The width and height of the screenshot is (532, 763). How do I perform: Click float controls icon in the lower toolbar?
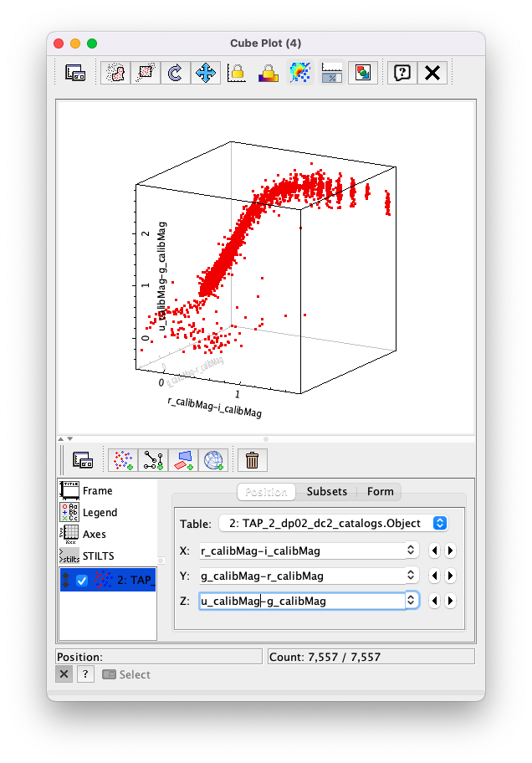click(83, 460)
